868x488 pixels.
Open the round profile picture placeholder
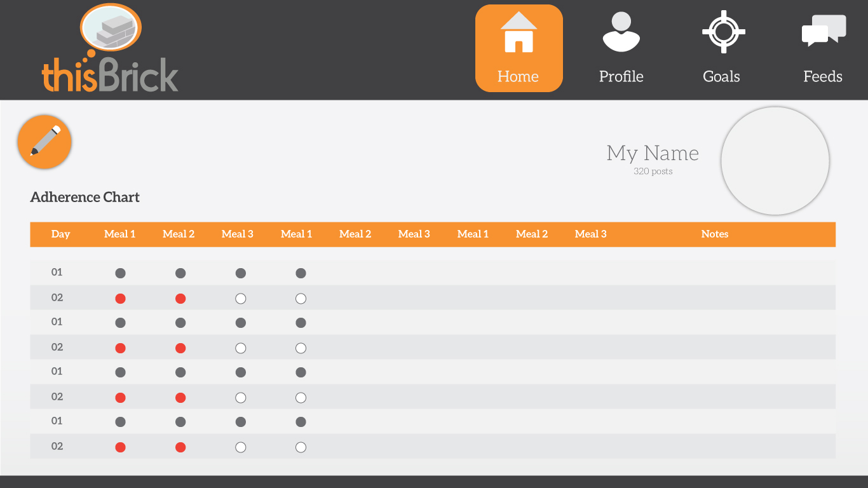pyautogui.click(x=775, y=161)
